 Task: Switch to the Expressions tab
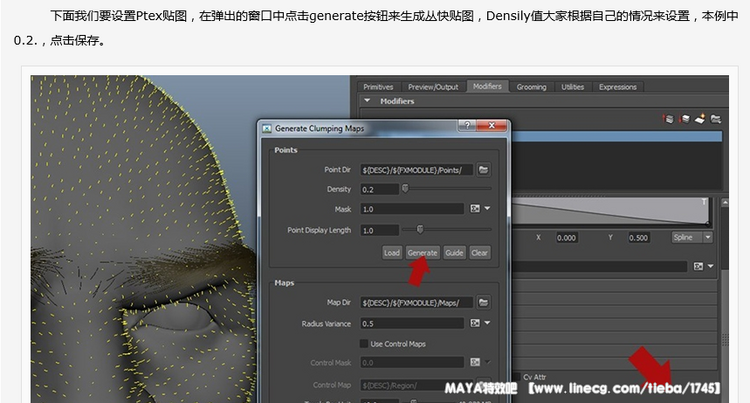pos(618,87)
